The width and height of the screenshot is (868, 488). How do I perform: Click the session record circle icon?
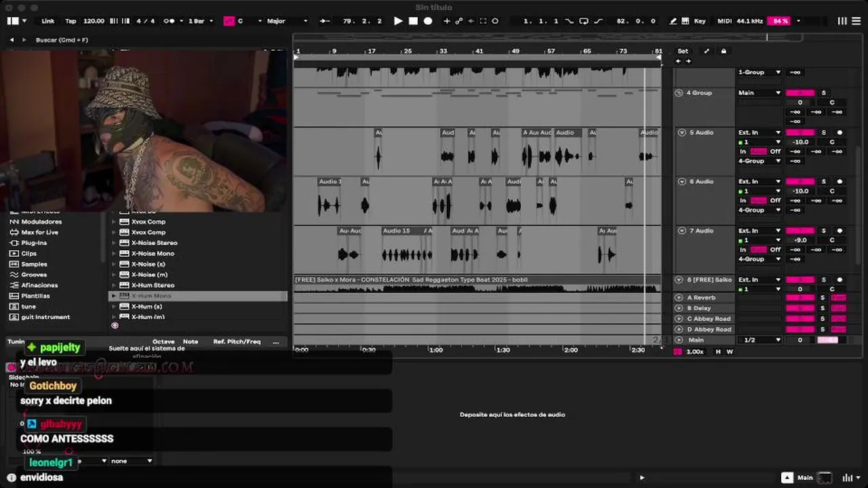pyautogui.click(x=495, y=21)
